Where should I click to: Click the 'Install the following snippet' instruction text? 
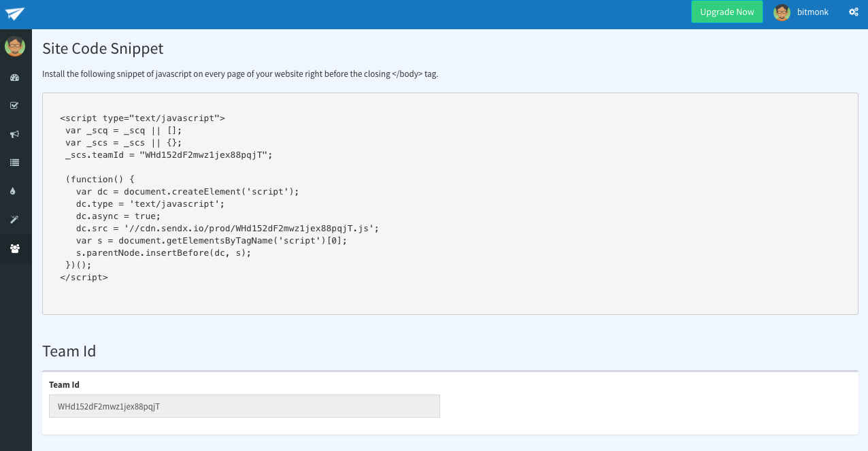pyautogui.click(x=240, y=74)
